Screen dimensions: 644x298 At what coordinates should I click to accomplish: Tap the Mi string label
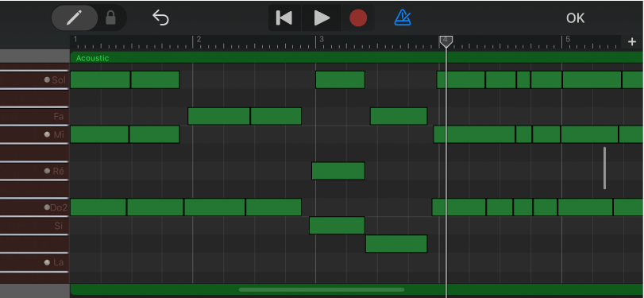pos(59,134)
